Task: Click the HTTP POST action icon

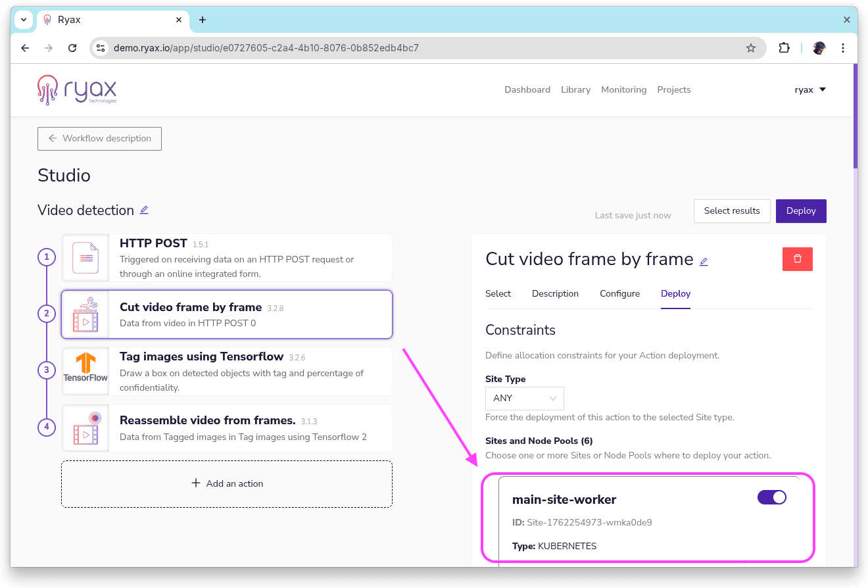Action: (x=85, y=258)
